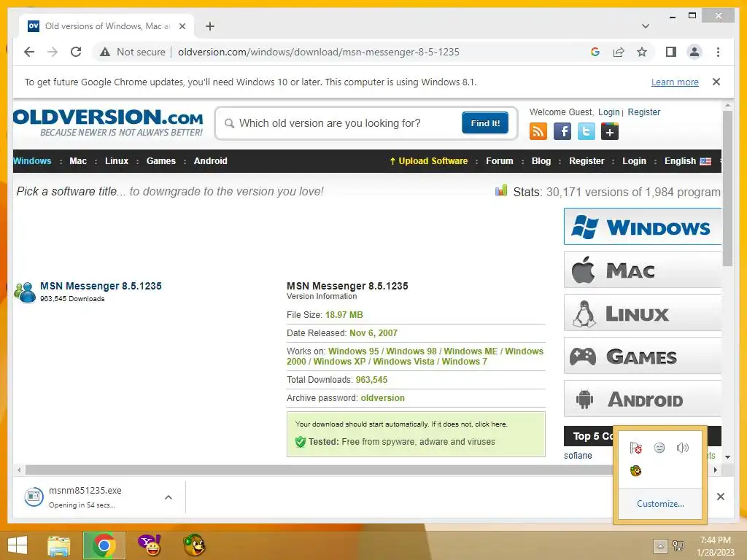Click the Find It! button

[485, 122]
